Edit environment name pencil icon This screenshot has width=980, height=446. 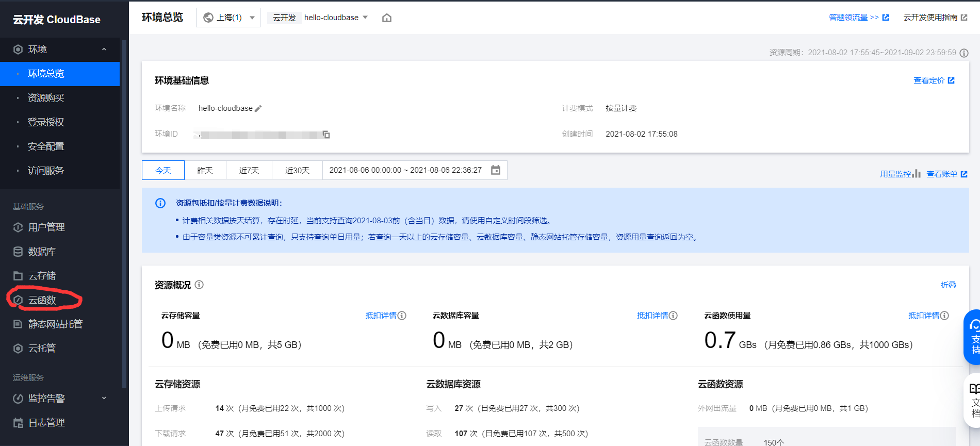coord(258,108)
